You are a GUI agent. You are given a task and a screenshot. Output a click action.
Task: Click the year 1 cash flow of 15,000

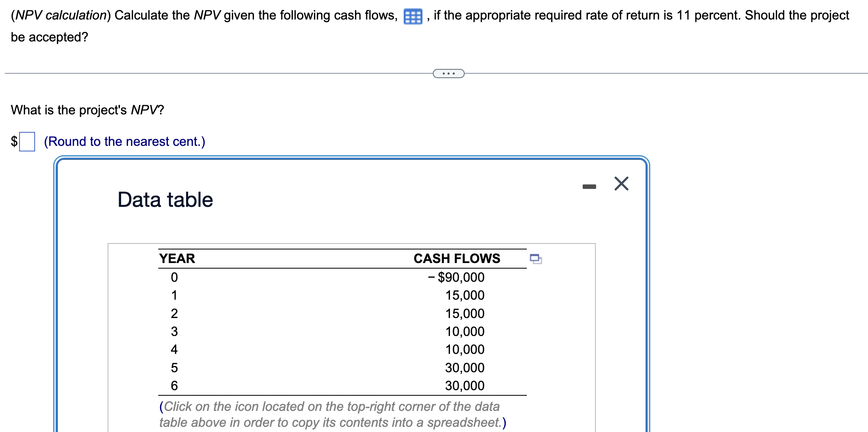coord(465,295)
